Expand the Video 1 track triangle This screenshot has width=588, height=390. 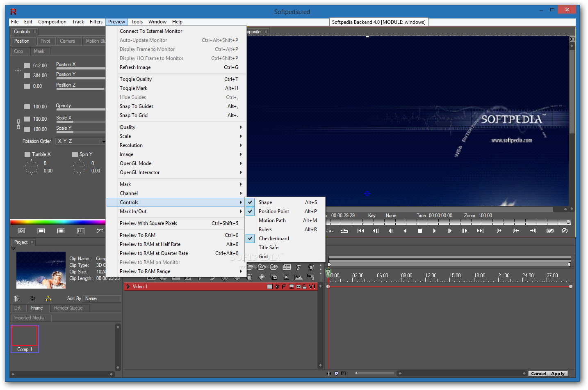[x=128, y=287]
